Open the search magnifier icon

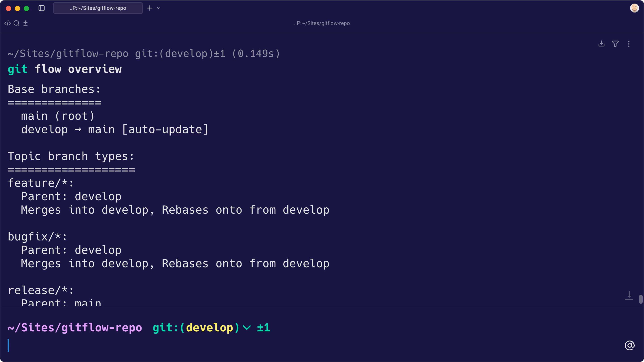coord(17,23)
